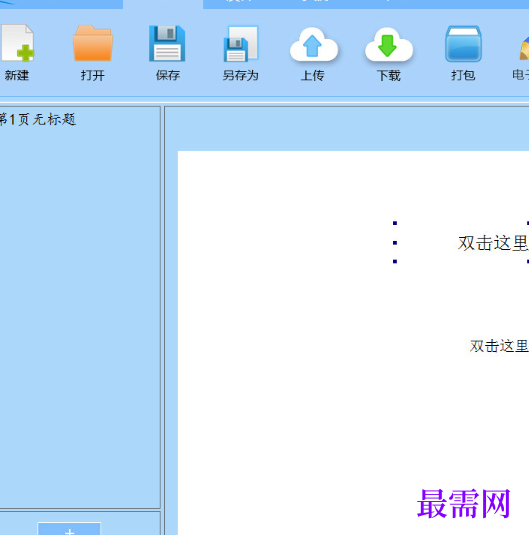Click the bottom-left handle of title box
The height and width of the screenshot is (535, 529).
pyautogui.click(x=395, y=262)
